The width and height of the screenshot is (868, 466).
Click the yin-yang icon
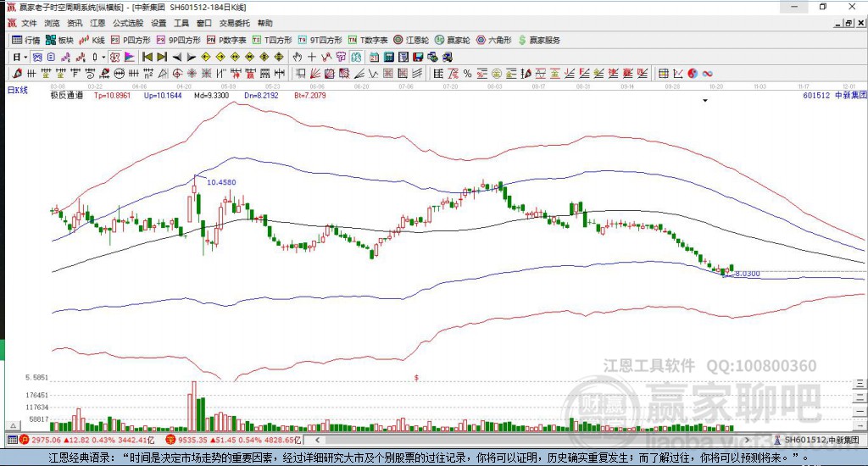pos(693,73)
